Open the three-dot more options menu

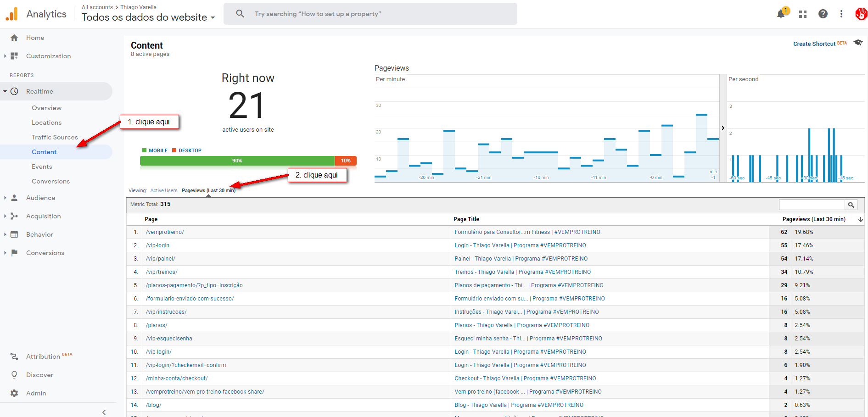tap(841, 14)
